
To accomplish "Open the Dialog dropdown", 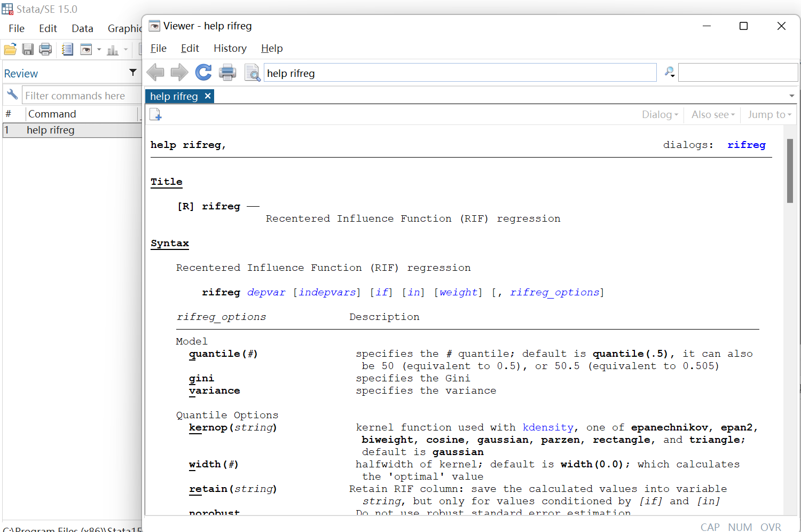I will pos(659,114).
